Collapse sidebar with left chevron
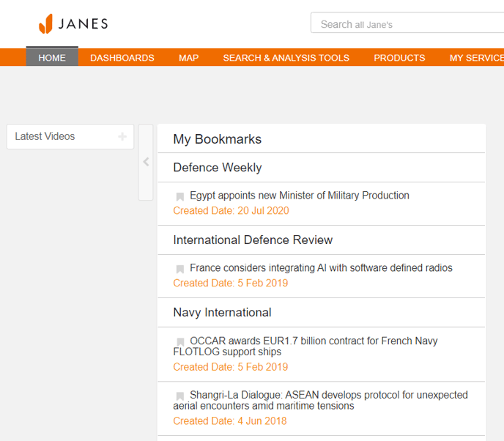The image size is (504, 441). click(146, 162)
